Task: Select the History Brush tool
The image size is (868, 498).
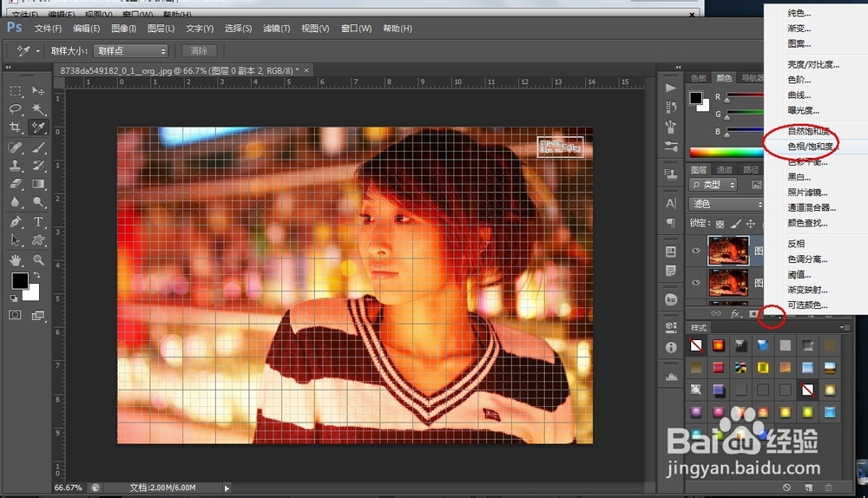Action: (x=38, y=166)
